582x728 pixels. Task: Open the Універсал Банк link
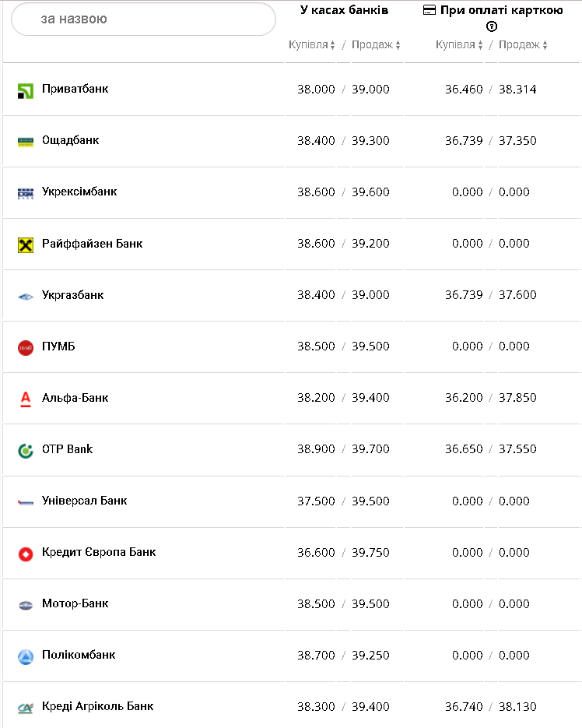(x=84, y=501)
